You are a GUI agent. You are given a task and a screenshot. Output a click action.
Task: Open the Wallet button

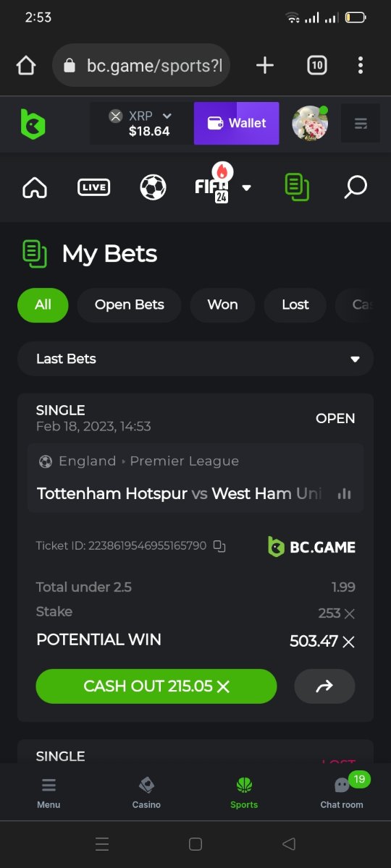tap(237, 123)
